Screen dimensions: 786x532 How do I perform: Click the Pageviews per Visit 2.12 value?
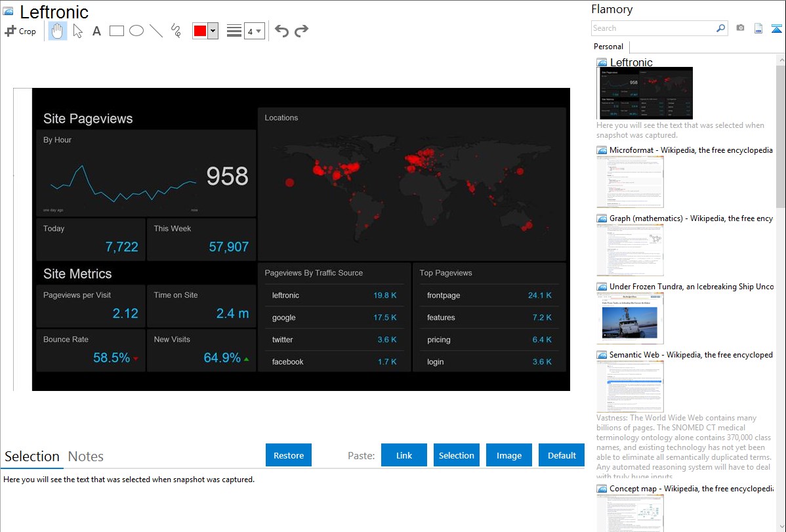click(x=125, y=314)
